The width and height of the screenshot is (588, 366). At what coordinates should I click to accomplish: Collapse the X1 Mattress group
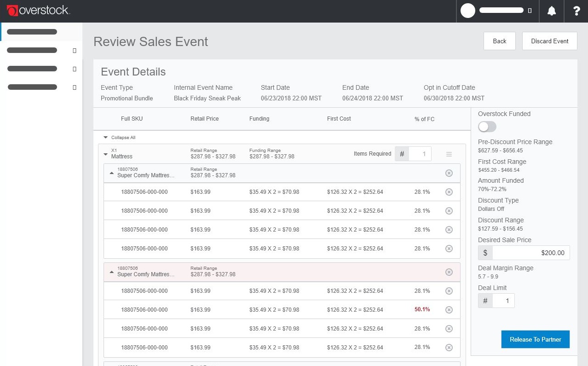click(x=106, y=154)
